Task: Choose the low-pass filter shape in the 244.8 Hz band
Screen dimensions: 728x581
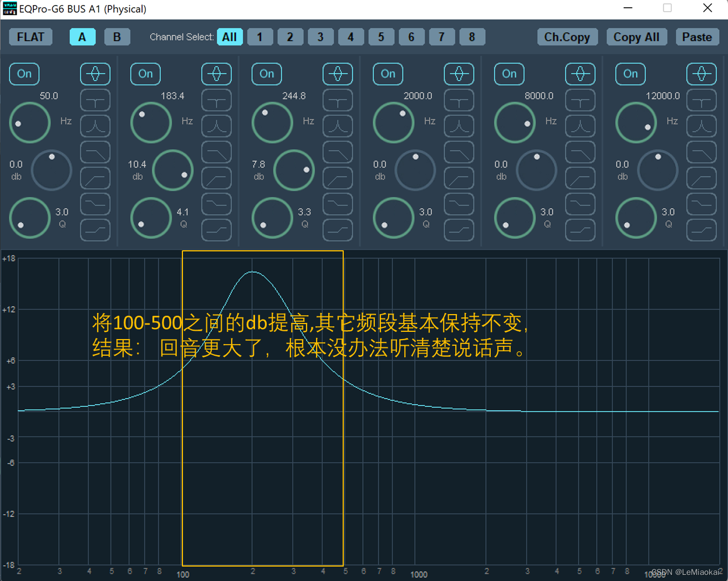Action: pyautogui.click(x=338, y=152)
